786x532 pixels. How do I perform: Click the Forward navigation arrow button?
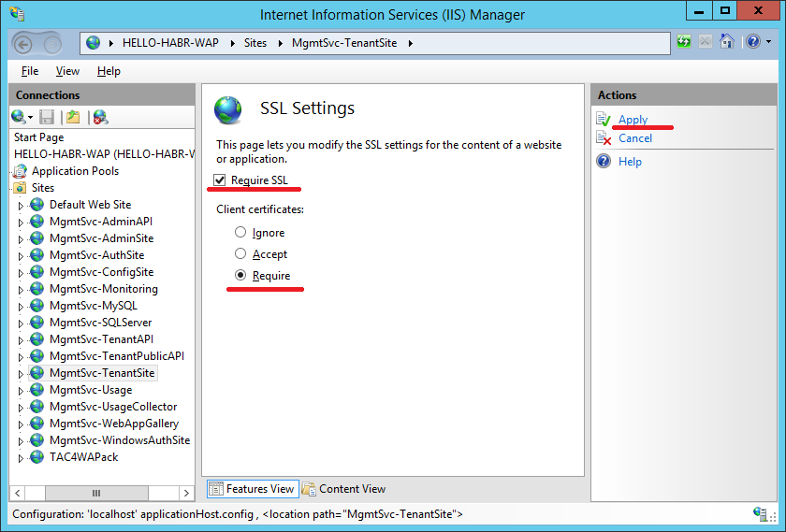[52, 45]
